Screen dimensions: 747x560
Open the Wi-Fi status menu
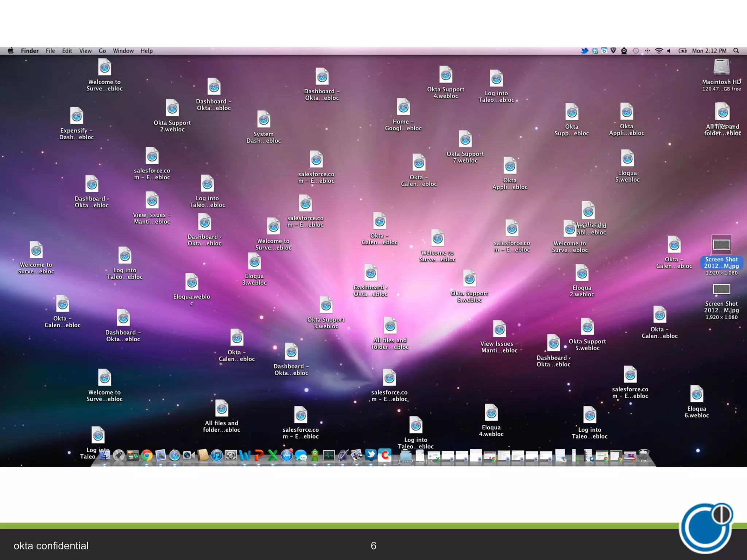coord(659,51)
